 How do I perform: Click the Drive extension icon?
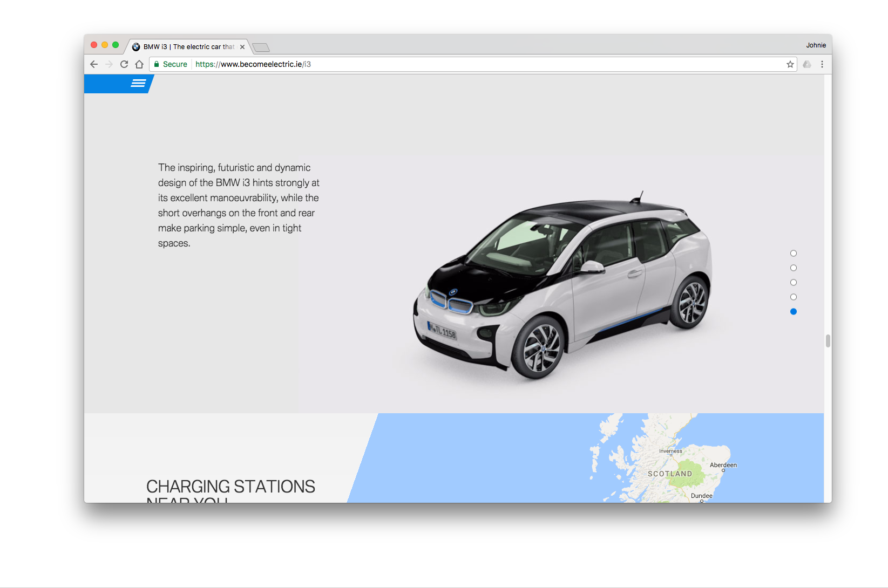807,64
